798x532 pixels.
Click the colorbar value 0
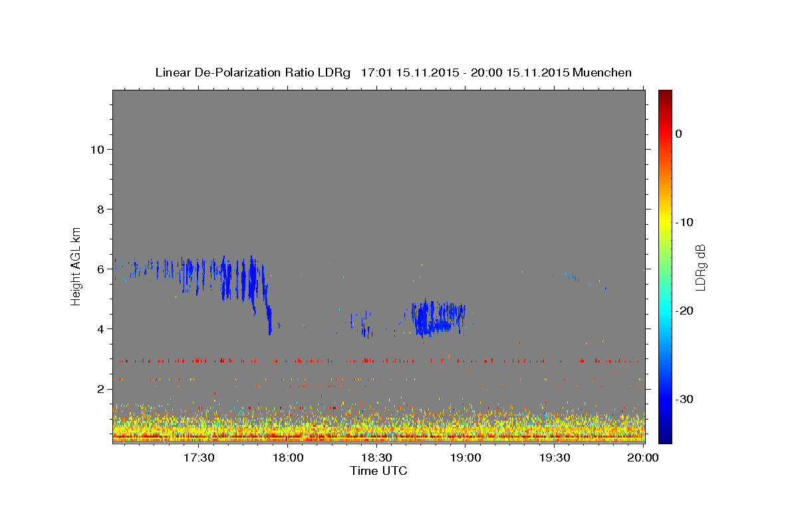(x=678, y=134)
